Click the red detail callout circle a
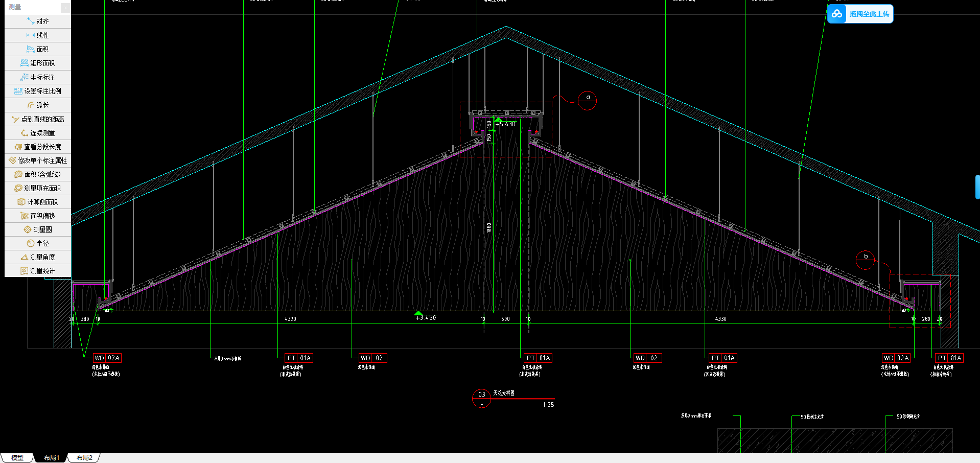Viewport: 980px width, 463px height. [587, 100]
